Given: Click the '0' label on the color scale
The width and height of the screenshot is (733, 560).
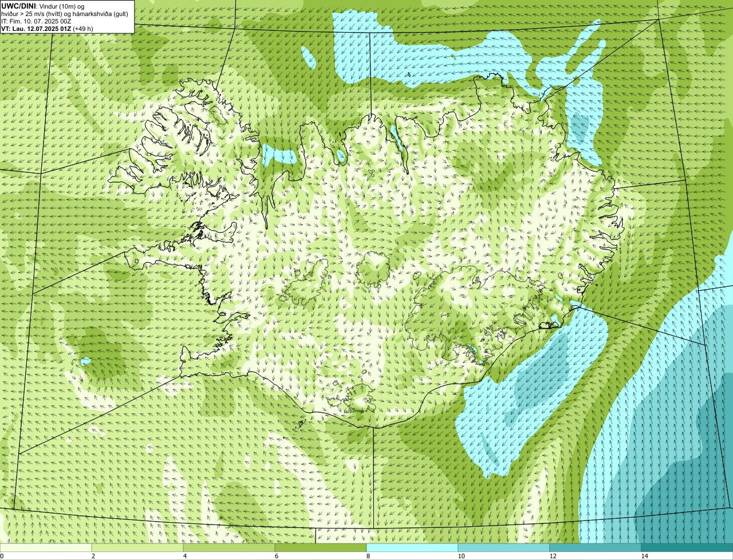Looking at the screenshot, I should pyautogui.click(x=2, y=556).
